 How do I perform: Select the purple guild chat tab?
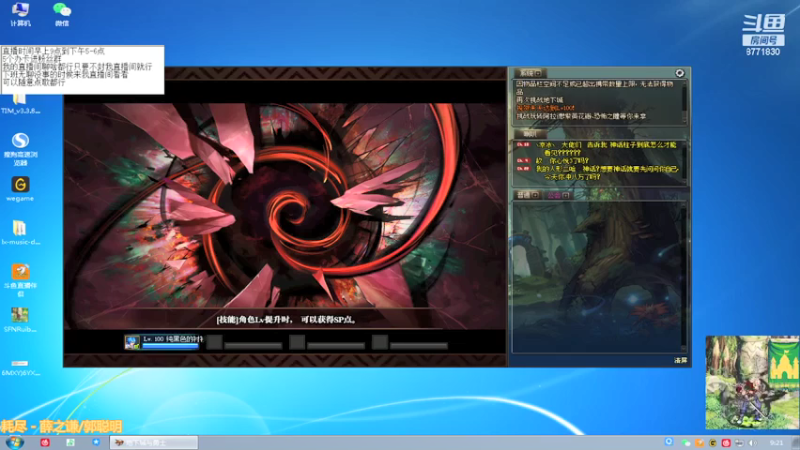[x=558, y=195]
